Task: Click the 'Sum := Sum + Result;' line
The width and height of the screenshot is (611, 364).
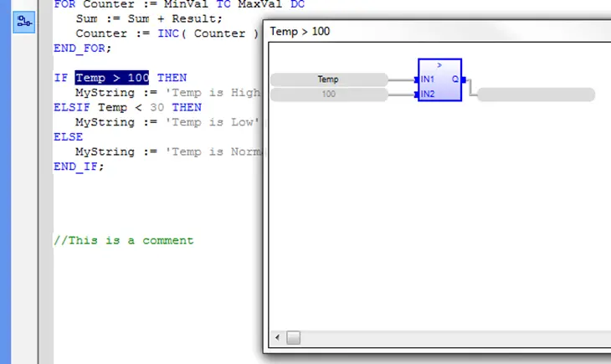Action: click(x=149, y=18)
